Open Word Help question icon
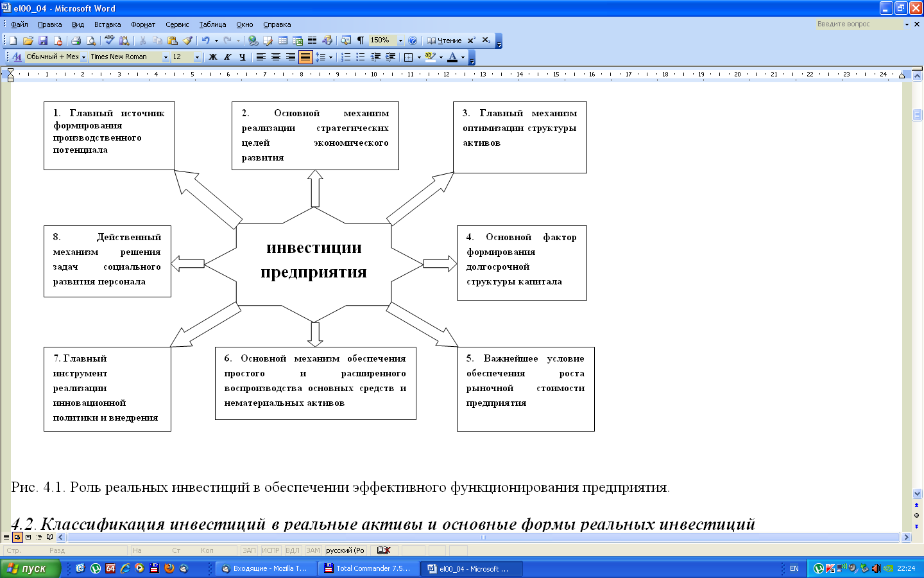924x578 pixels. coord(413,40)
